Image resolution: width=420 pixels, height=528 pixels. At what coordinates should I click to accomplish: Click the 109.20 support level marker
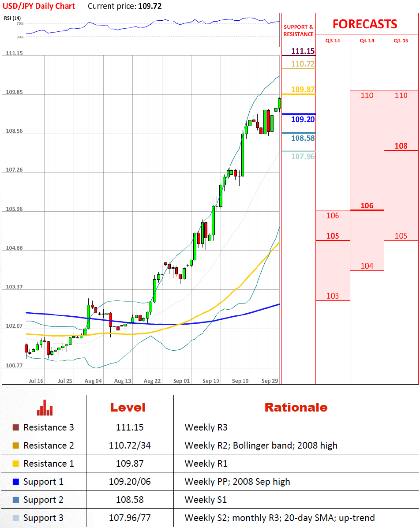303,120
